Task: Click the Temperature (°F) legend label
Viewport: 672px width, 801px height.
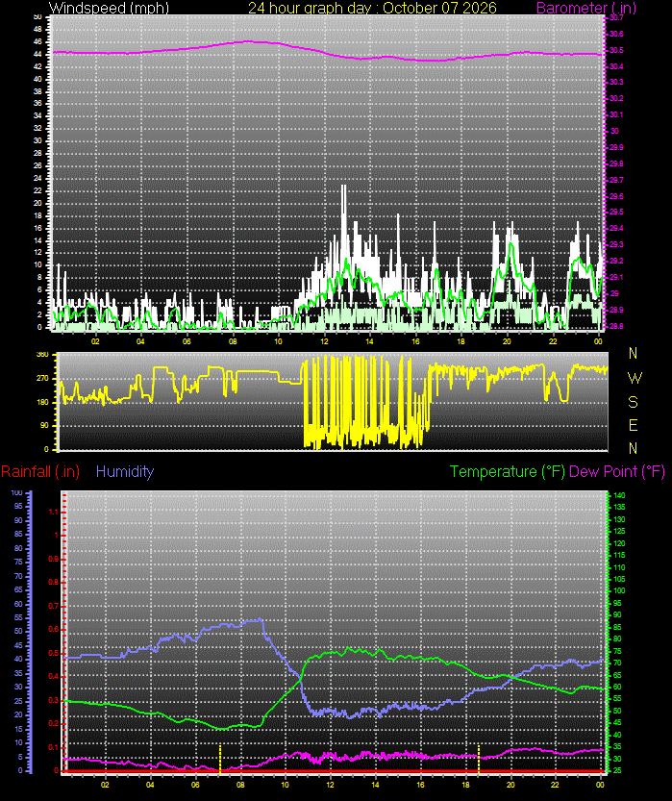Action: [507, 471]
